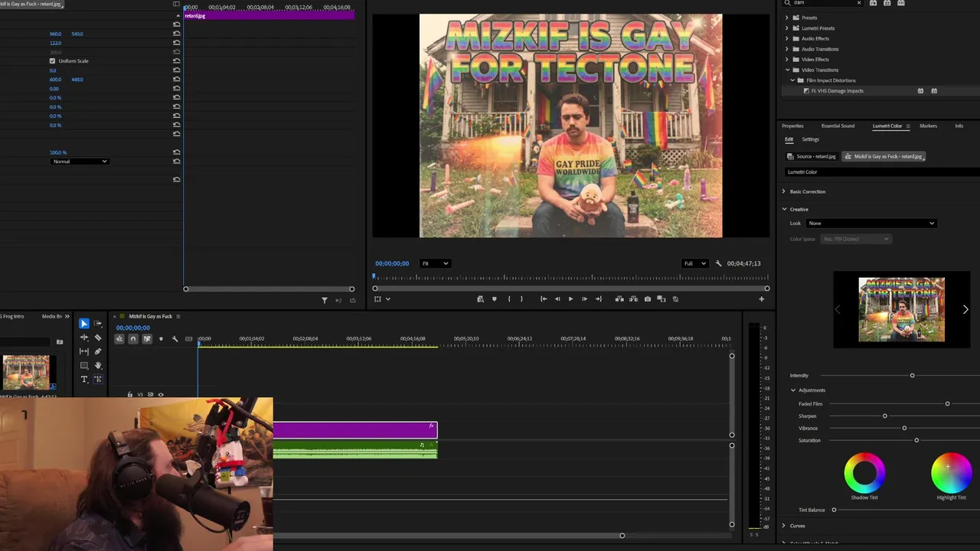Image resolution: width=980 pixels, height=551 pixels.
Task: Select the Track Select Forward tool
Action: point(98,324)
